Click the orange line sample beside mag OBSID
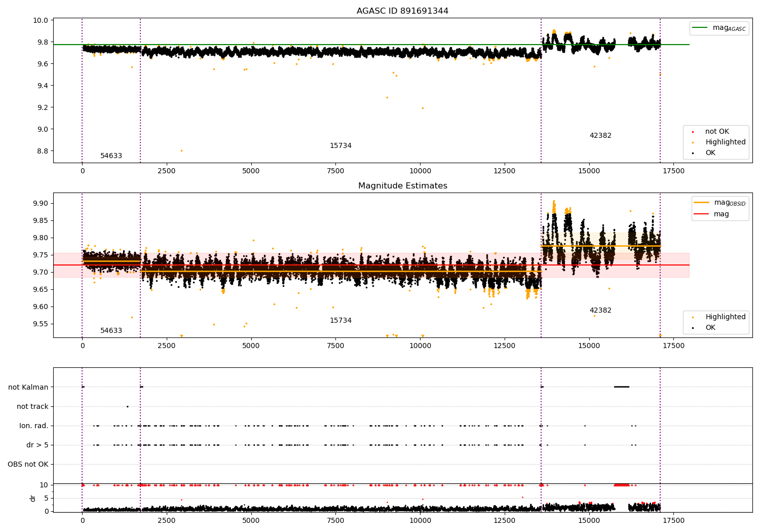This screenshot has width=760, height=532. (702, 202)
